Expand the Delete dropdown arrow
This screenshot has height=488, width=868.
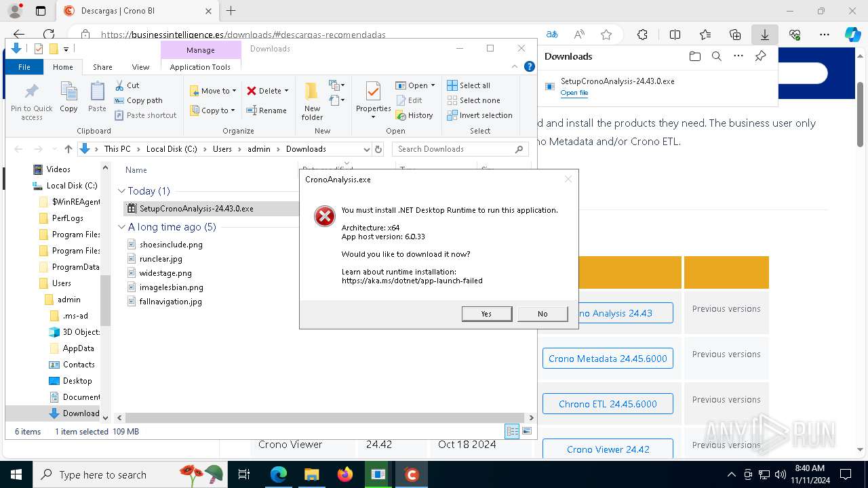pyautogui.click(x=286, y=91)
